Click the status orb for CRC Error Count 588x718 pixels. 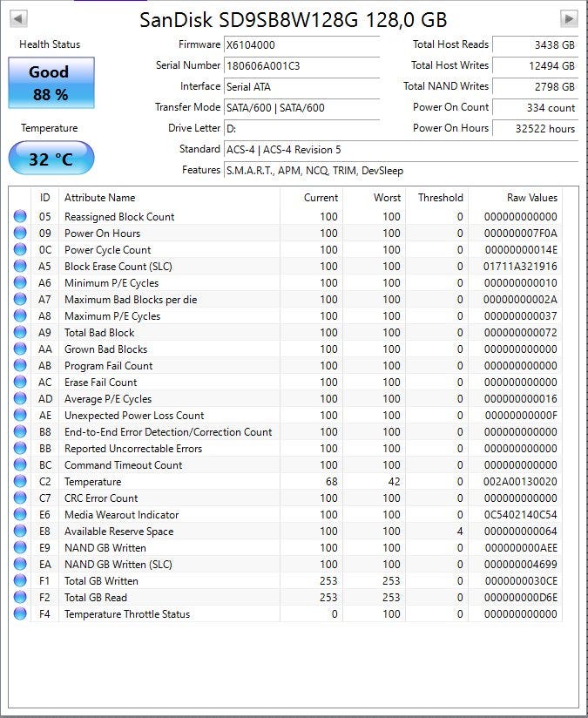(20, 498)
